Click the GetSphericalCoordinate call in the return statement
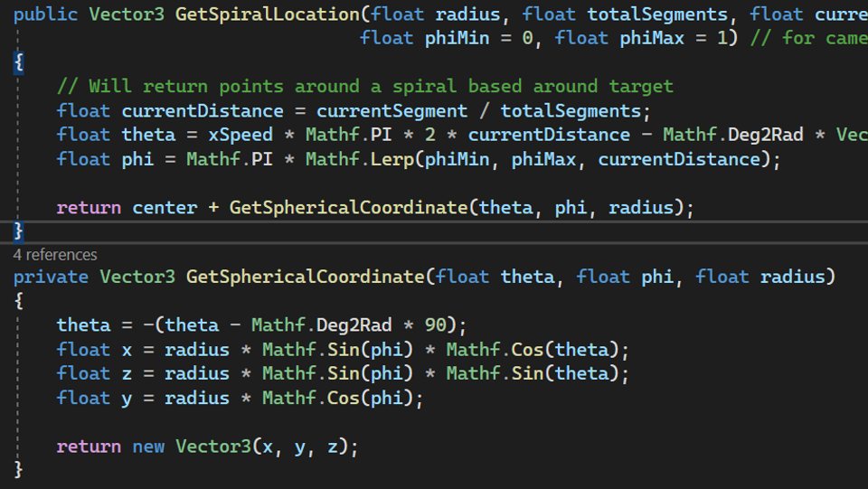 click(x=348, y=207)
